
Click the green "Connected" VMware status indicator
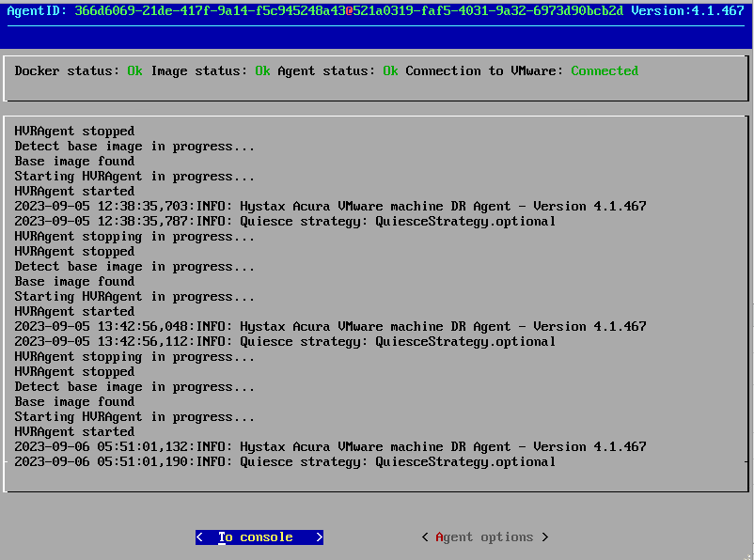pos(605,70)
